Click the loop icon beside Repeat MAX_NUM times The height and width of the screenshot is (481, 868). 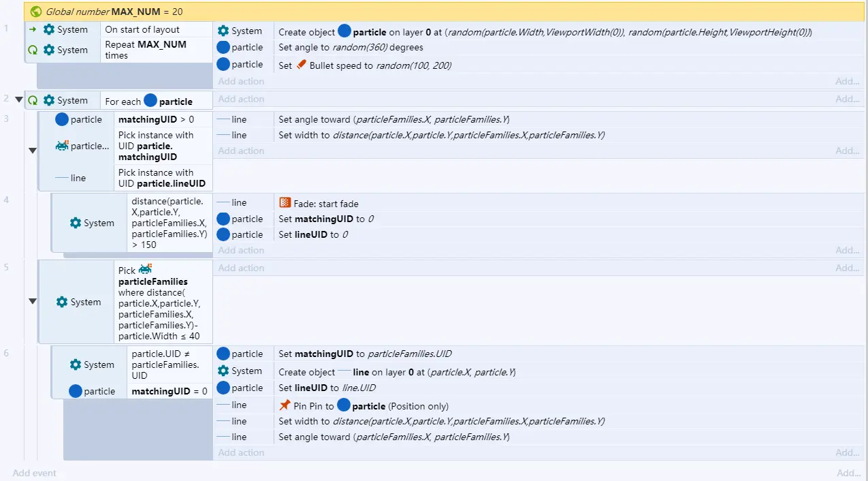[x=33, y=50]
